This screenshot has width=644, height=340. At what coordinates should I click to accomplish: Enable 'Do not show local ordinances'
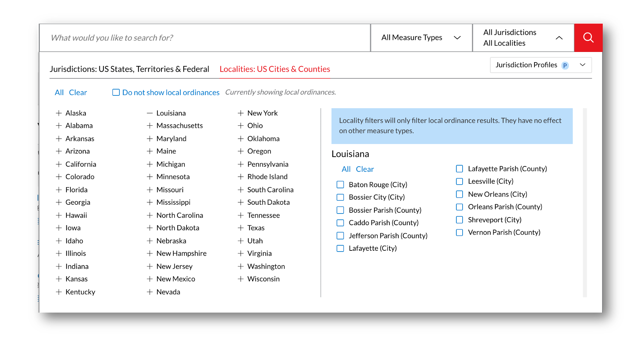[116, 92]
